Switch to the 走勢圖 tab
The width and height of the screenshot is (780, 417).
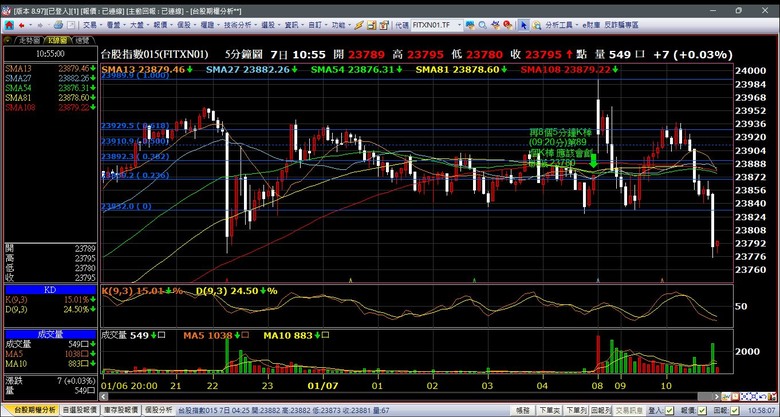coord(29,40)
